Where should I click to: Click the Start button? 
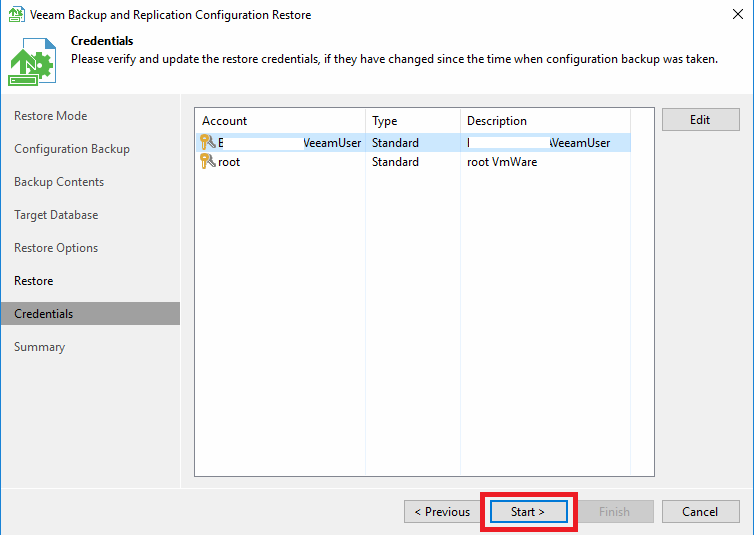pyautogui.click(x=528, y=511)
